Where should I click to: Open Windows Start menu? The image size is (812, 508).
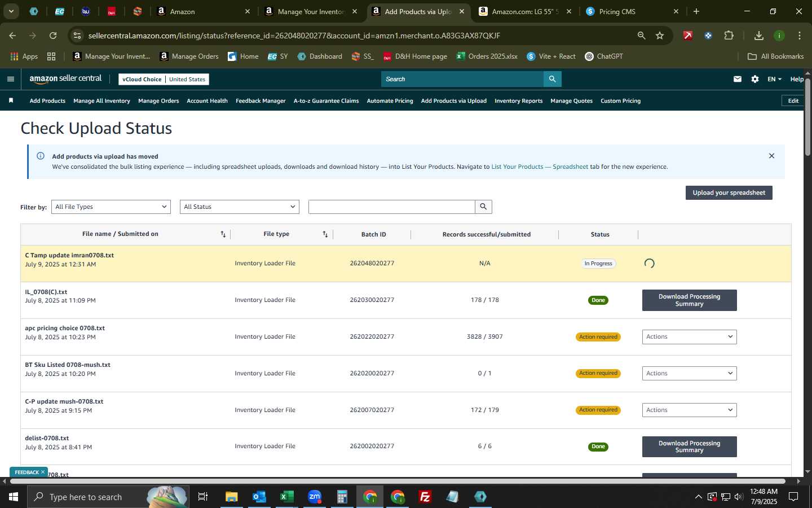click(x=14, y=497)
